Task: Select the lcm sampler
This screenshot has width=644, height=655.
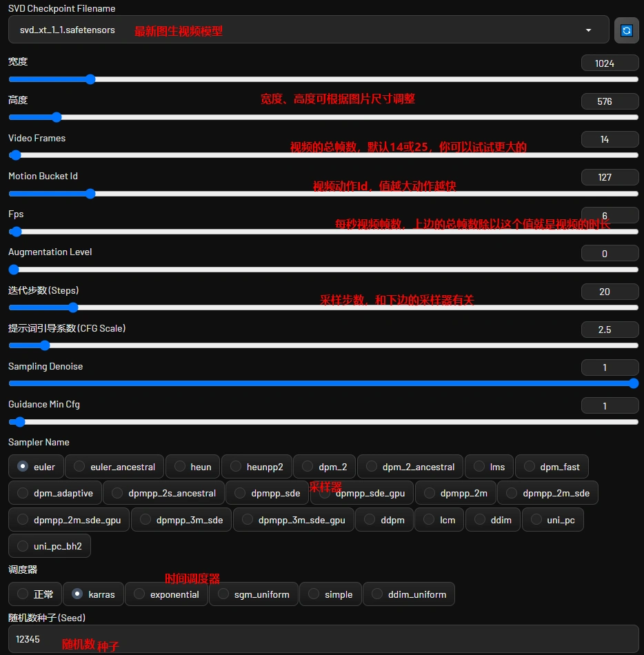Action: (x=439, y=519)
